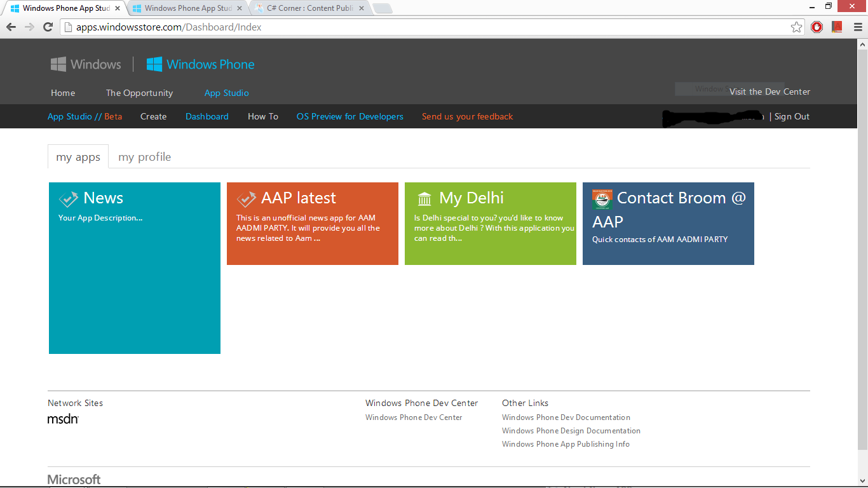Click the News app tile icon
The image size is (868, 488).
(x=69, y=199)
